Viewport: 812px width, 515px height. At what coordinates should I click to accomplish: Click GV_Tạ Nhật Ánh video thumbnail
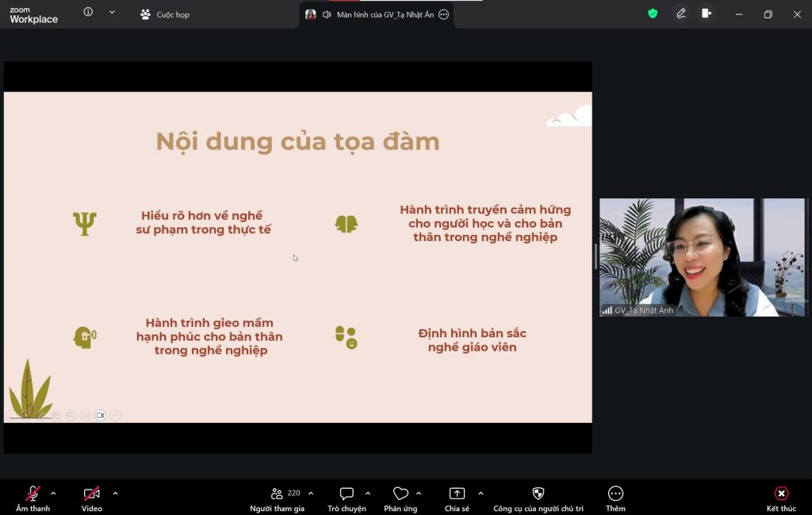tap(702, 257)
